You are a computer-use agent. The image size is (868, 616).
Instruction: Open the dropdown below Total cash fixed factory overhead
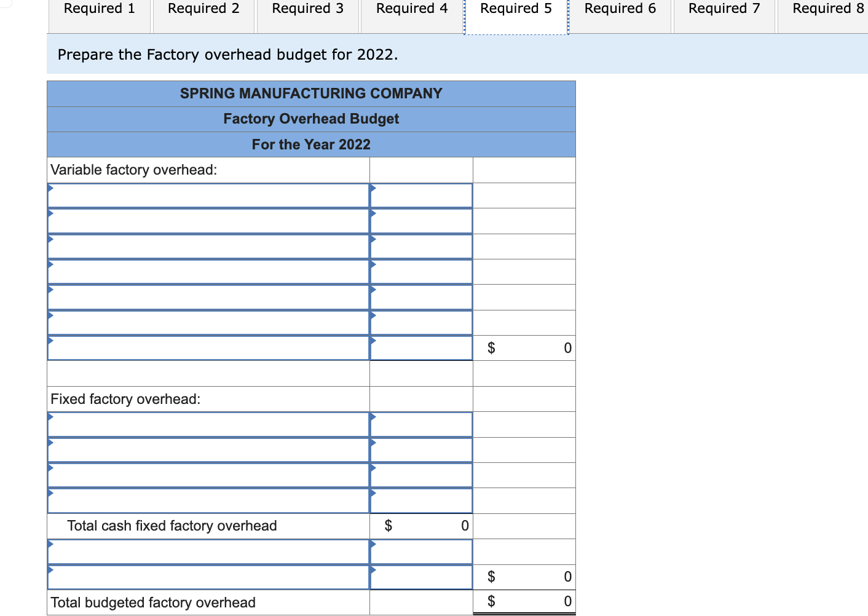point(208,551)
